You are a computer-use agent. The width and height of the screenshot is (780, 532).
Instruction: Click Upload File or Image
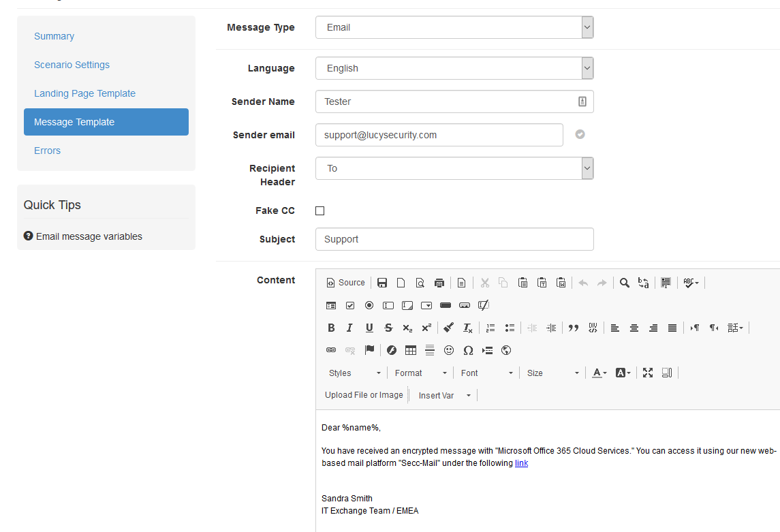tap(364, 395)
